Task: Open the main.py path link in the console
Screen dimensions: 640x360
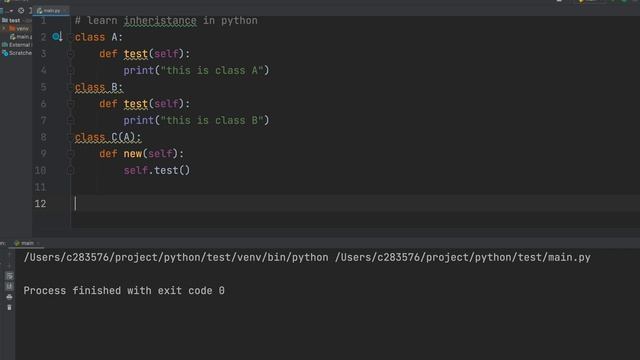Action: click(x=463, y=258)
